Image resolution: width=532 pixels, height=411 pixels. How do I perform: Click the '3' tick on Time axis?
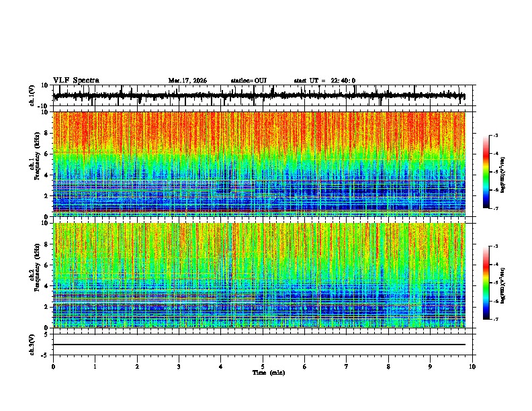click(x=179, y=367)
